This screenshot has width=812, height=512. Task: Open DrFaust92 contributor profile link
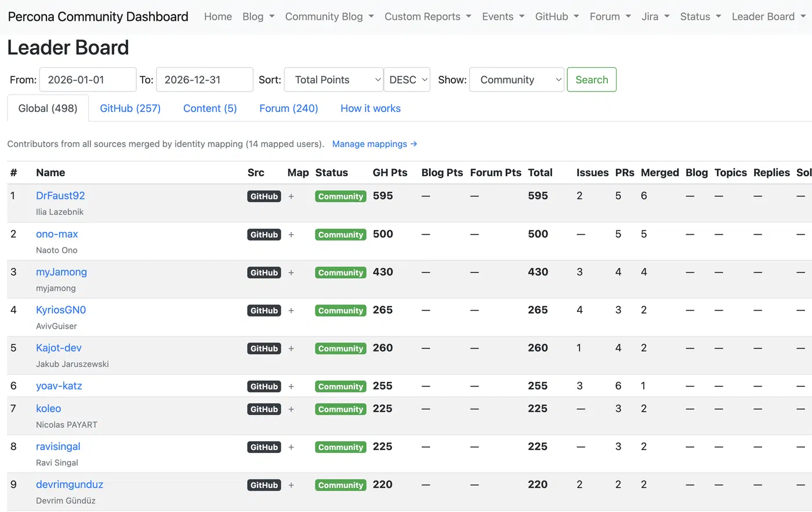point(60,196)
